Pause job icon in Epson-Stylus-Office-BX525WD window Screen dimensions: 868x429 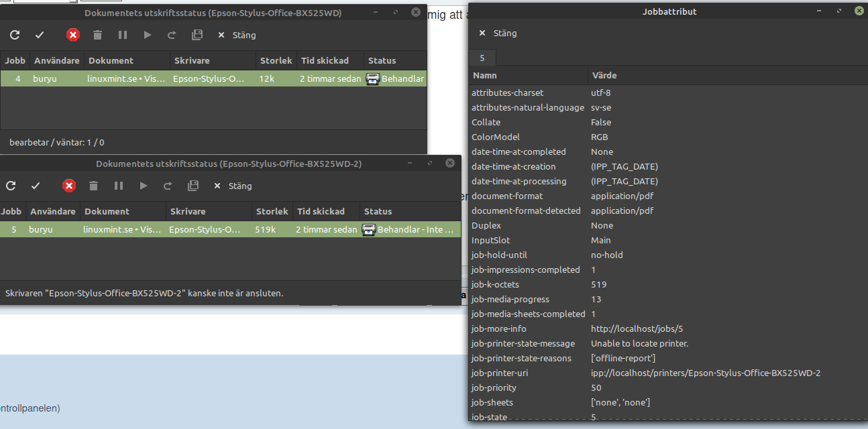(123, 35)
